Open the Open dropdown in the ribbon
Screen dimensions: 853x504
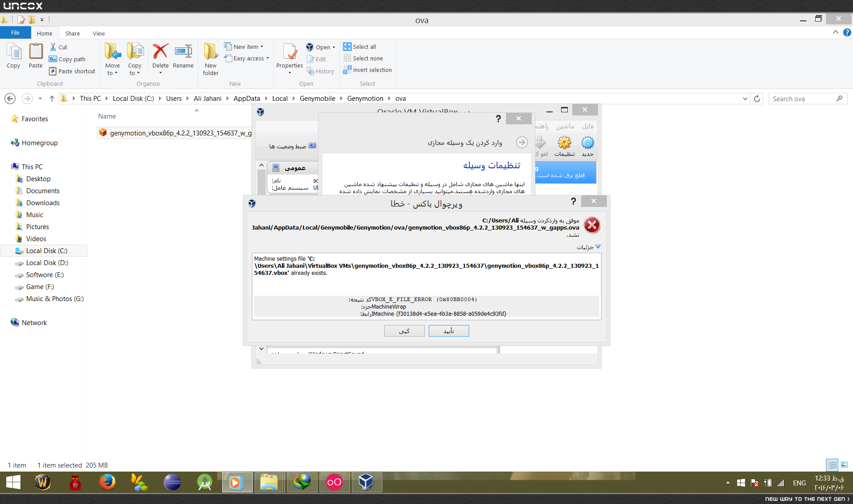(321, 47)
